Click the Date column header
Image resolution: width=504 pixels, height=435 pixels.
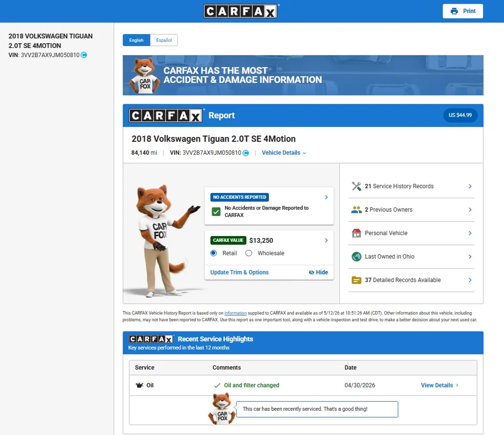[350, 368]
